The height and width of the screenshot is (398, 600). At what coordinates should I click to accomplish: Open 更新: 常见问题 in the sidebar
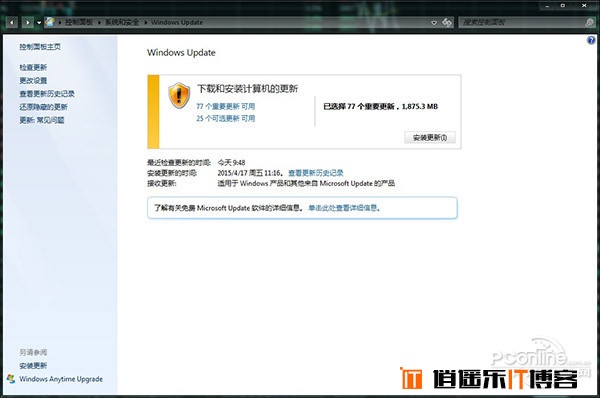(x=42, y=120)
